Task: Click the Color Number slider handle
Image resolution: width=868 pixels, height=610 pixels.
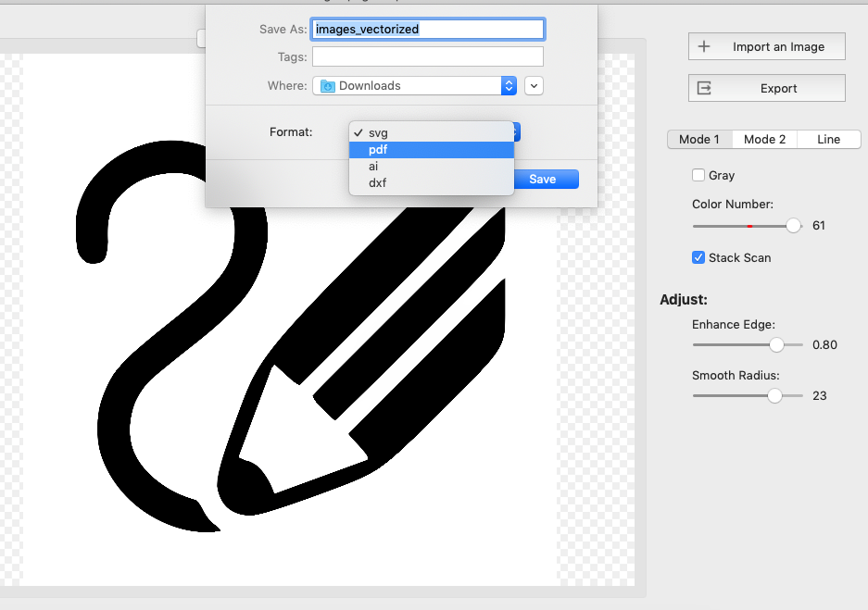Action: [793, 226]
